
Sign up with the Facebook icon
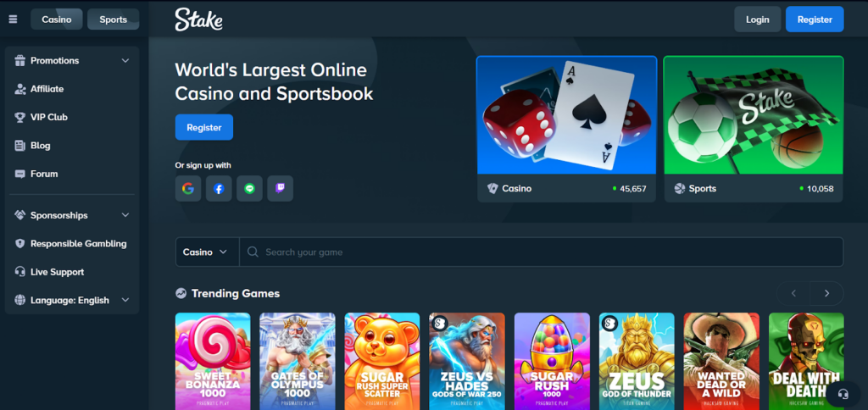click(x=219, y=189)
